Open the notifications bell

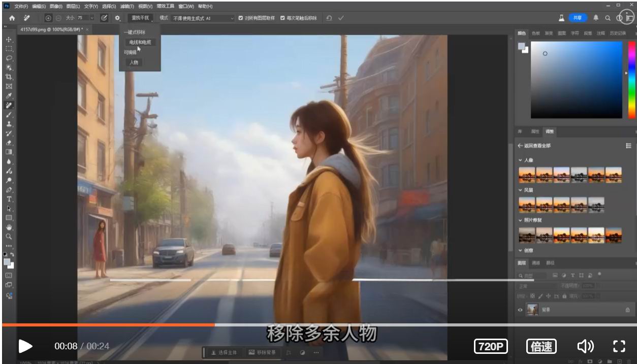[x=595, y=18]
